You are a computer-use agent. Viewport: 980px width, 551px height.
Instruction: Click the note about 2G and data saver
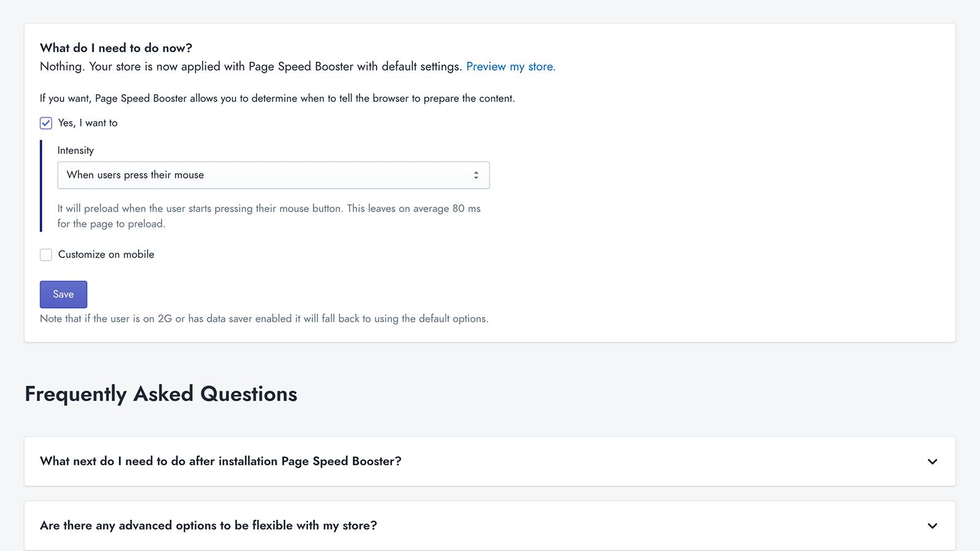click(x=264, y=319)
